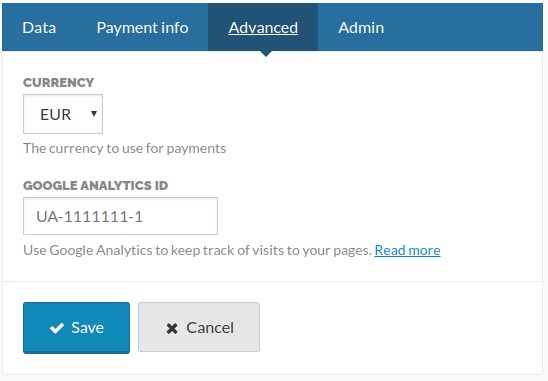Click the checkmark icon on Save
548x381 pixels.
click(x=57, y=328)
